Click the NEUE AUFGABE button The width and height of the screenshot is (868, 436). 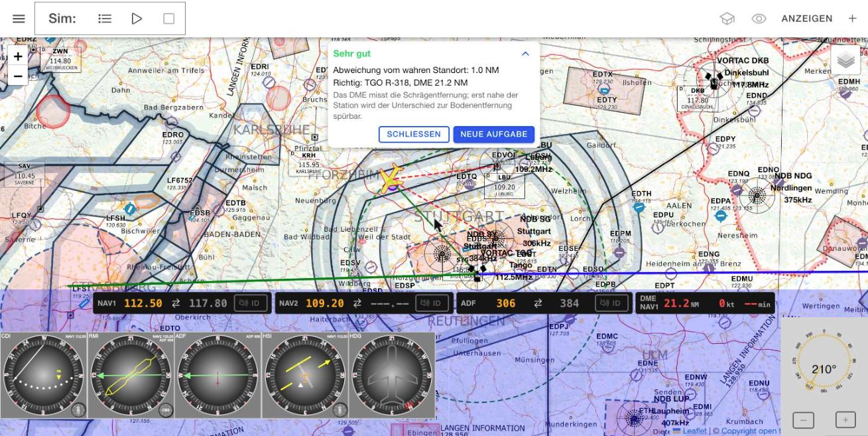(x=494, y=134)
